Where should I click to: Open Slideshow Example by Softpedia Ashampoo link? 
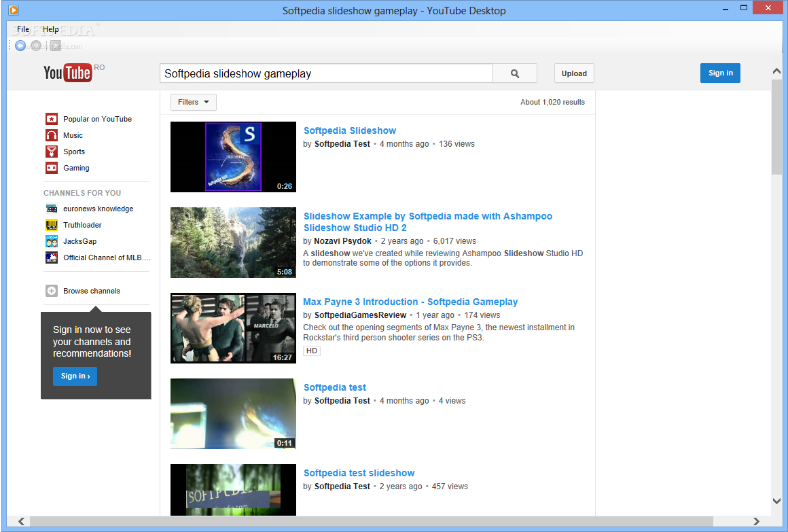pos(428,221)
